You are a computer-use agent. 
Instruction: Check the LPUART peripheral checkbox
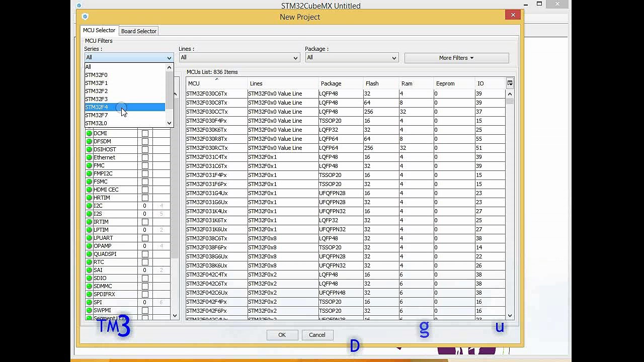tap(145, 238)
